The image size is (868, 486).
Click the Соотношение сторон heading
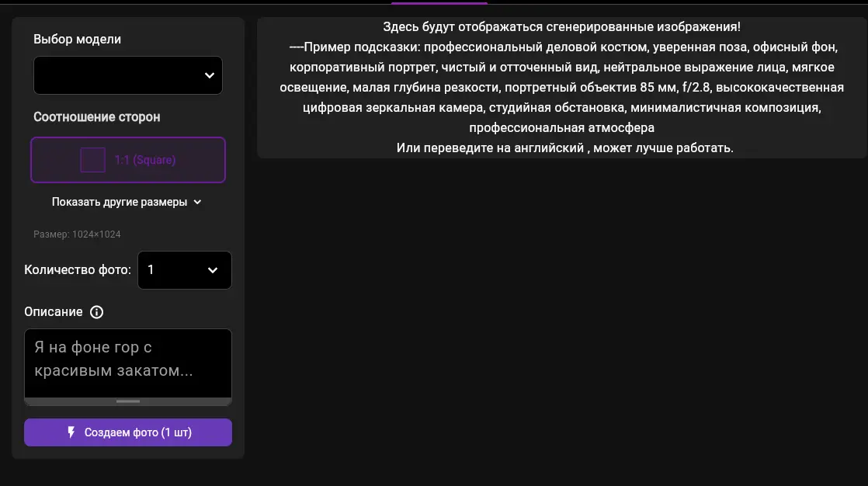[97, 117]
